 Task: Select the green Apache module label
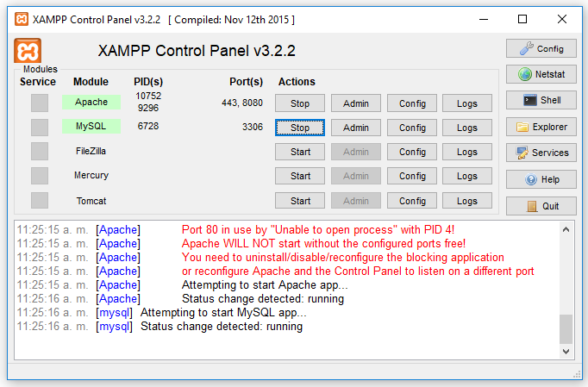pos(91,102)
